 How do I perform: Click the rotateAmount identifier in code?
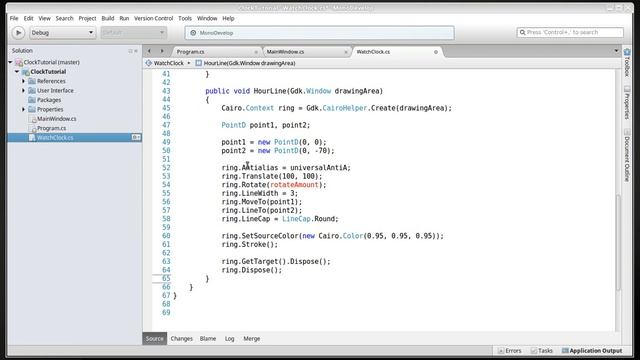[294, 185]
